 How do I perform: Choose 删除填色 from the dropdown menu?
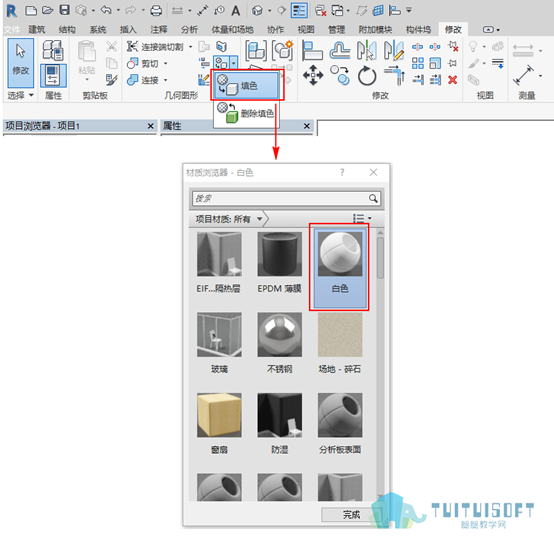(x=246, y=114)
